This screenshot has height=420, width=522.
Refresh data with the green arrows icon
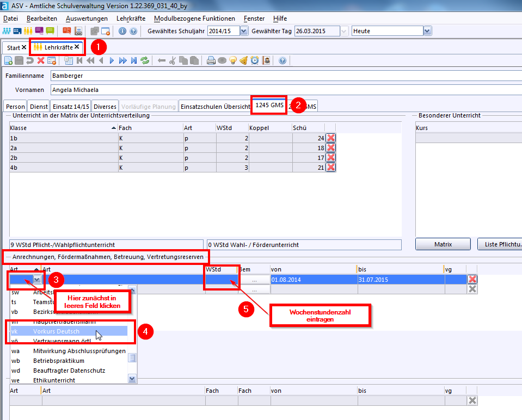pos(145,60)
